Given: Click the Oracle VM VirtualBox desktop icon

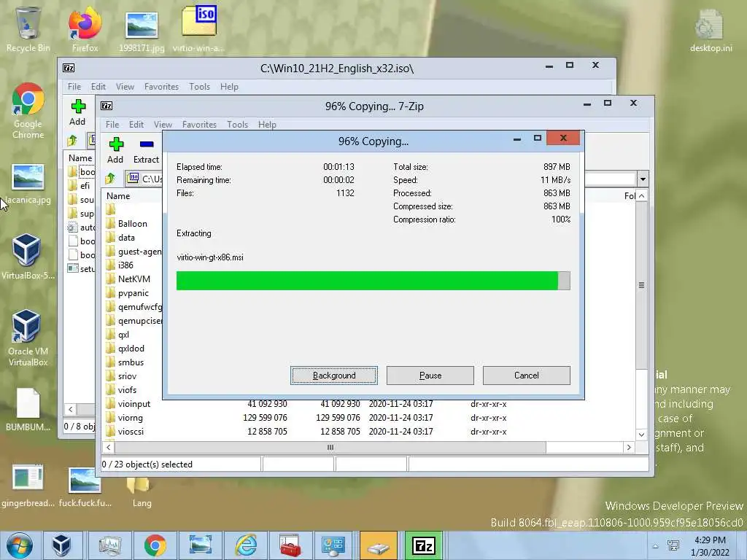Looking at the screenshot, I should (x=27, y=338).
